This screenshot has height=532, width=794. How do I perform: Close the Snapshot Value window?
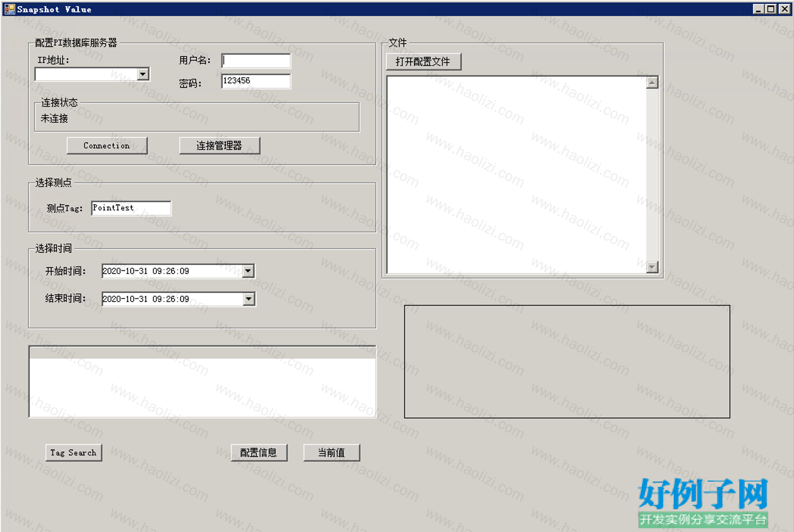click(785, 9)
